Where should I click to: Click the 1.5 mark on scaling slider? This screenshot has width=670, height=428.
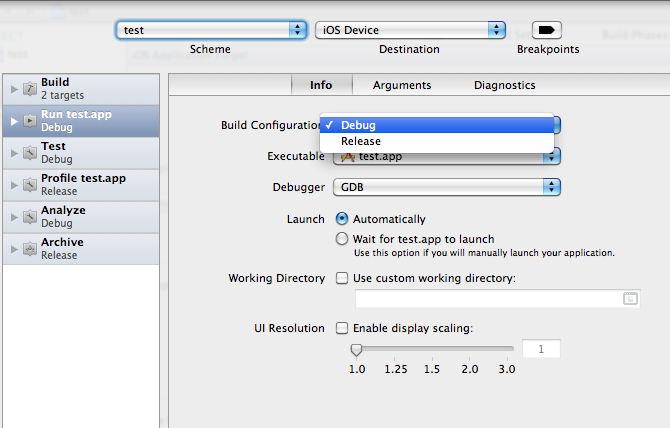pyautogui.click(x=432, y=369)
